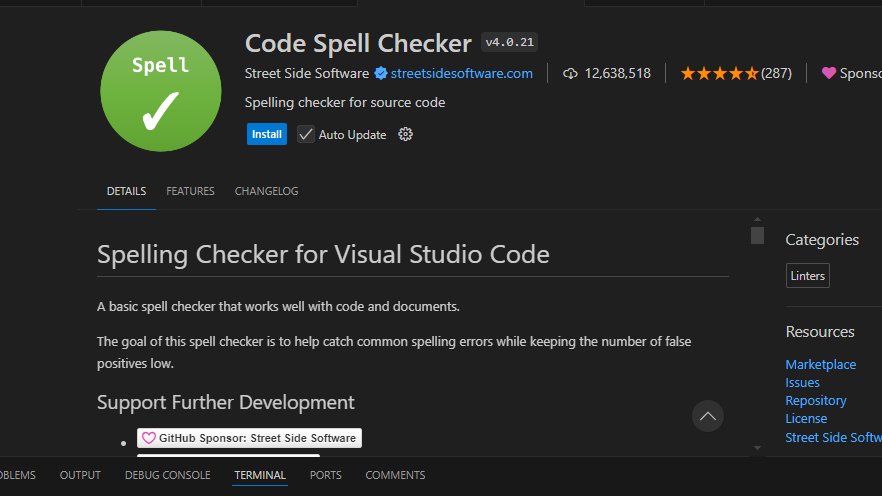
Task: Open the DEBUG CONSOLE panel tab
Action: pos(168,475)
